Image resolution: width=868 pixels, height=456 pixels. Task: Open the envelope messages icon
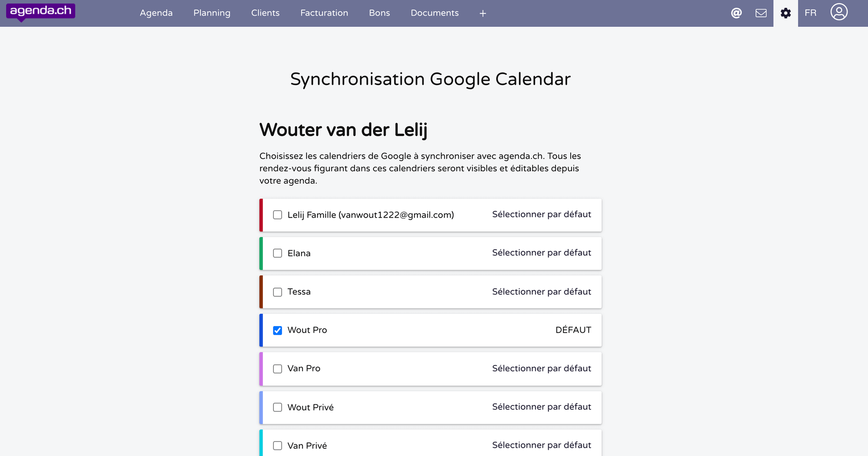[761, 13]
